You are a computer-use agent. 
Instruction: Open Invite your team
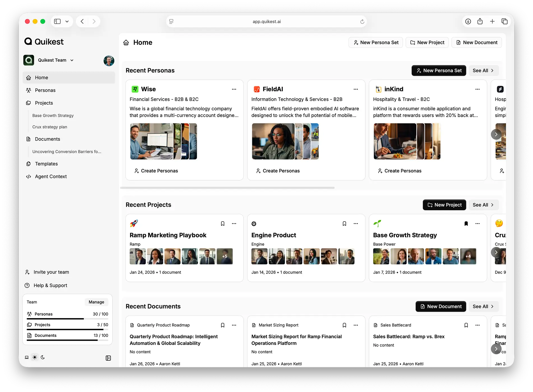click(47, 272)
